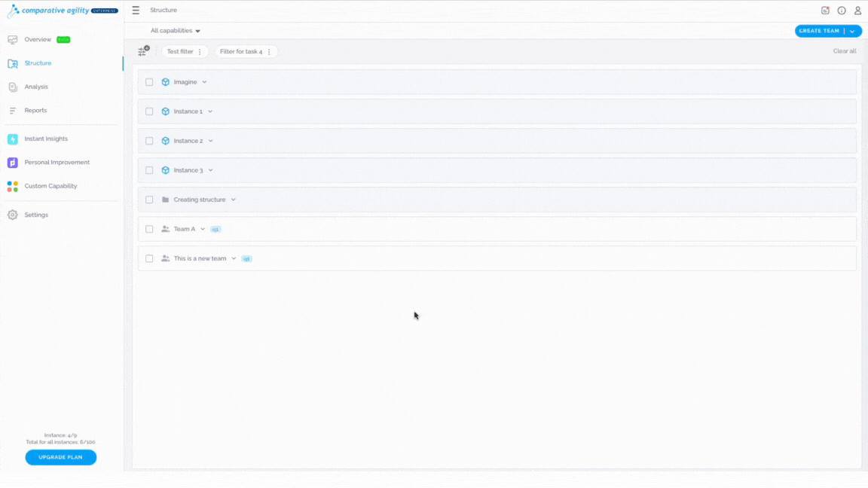Open Instant Insights in sidebar
Screen dimensions: 868x488
[x=46, y=139]
